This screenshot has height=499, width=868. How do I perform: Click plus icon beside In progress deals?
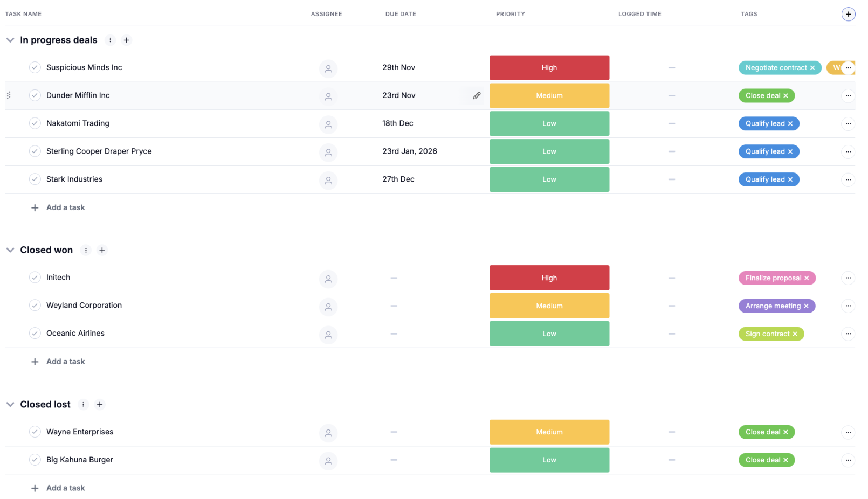point(127,40)
